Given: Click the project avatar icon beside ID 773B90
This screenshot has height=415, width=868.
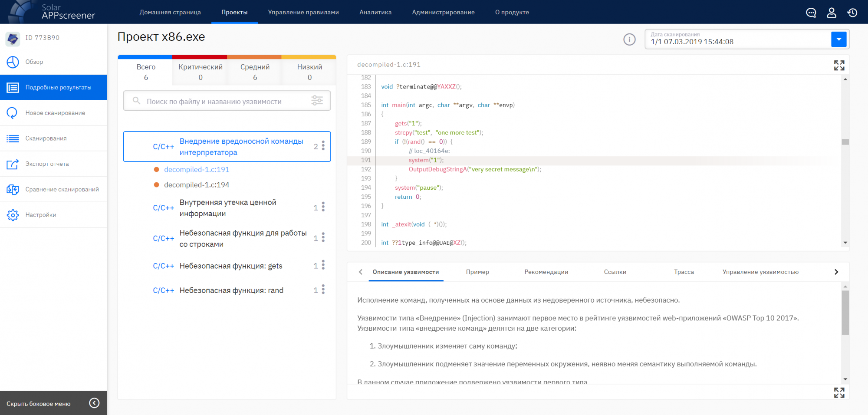Looking at the screenshot, I should pyautogui.click(x=13, y=38).
